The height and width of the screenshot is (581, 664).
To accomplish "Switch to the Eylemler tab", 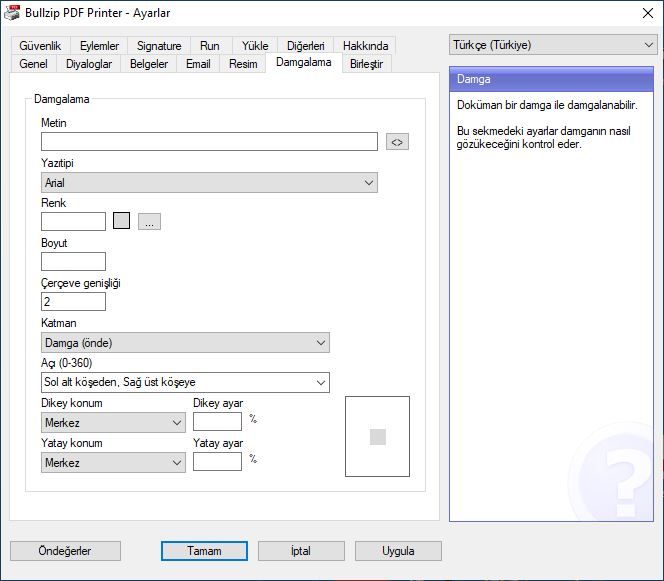I will [100, 46].
